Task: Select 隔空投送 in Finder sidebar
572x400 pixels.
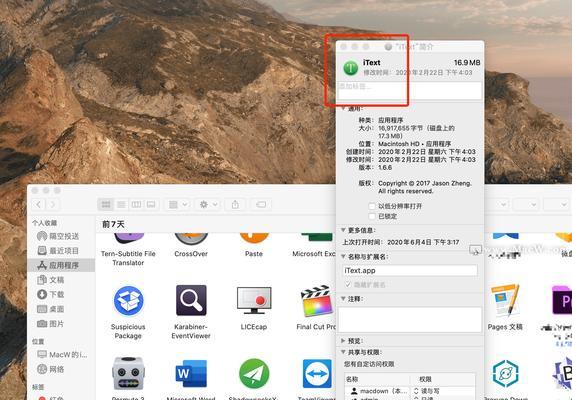Action: [x=61, y=236]
